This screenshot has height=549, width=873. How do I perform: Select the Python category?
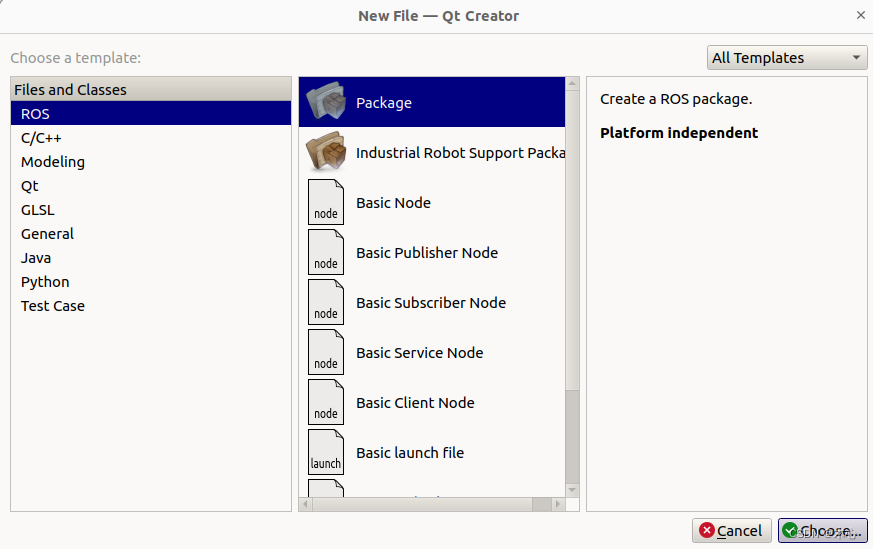(150, 281)
